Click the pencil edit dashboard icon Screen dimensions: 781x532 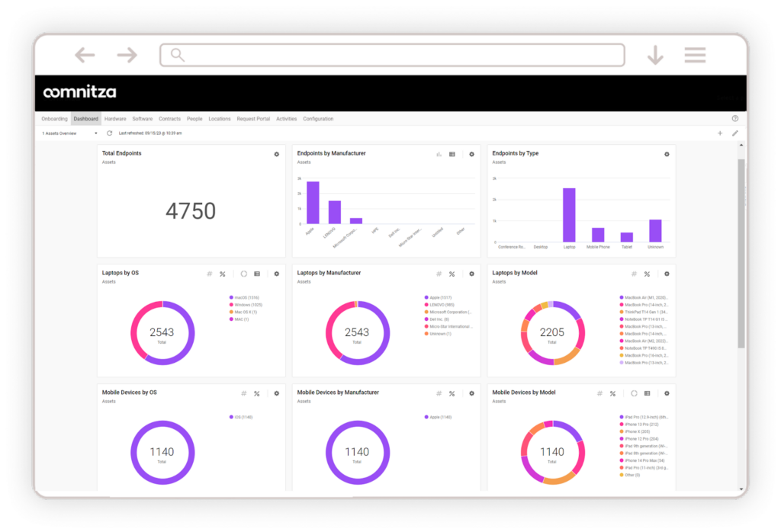coord(735,133)
